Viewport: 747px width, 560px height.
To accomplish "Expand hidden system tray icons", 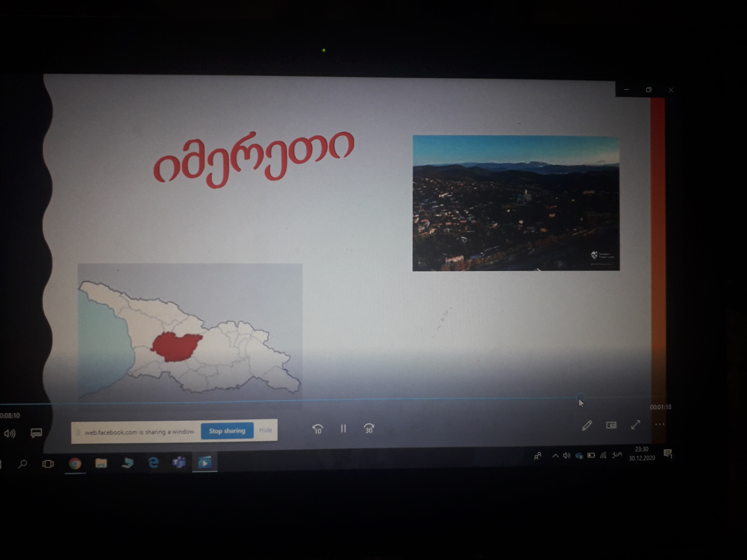I will [555, 456].
